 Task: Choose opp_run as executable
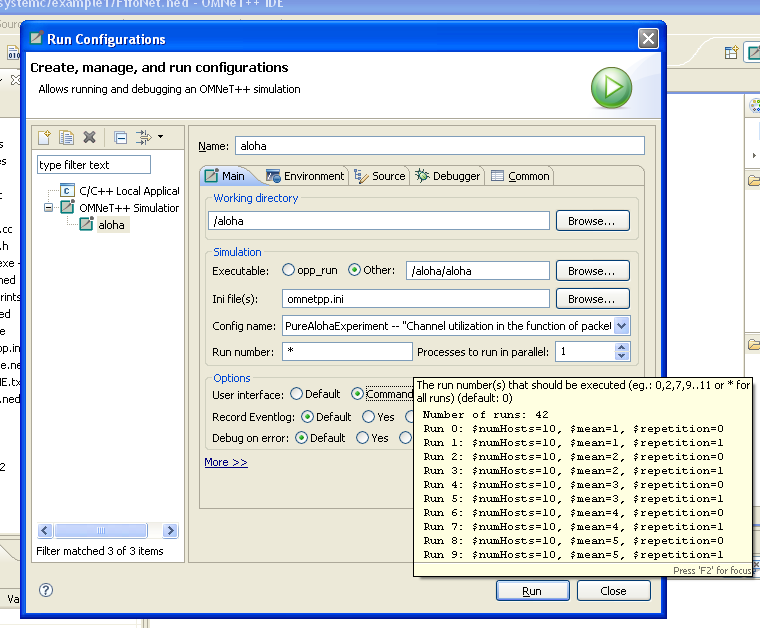(288, 269)
